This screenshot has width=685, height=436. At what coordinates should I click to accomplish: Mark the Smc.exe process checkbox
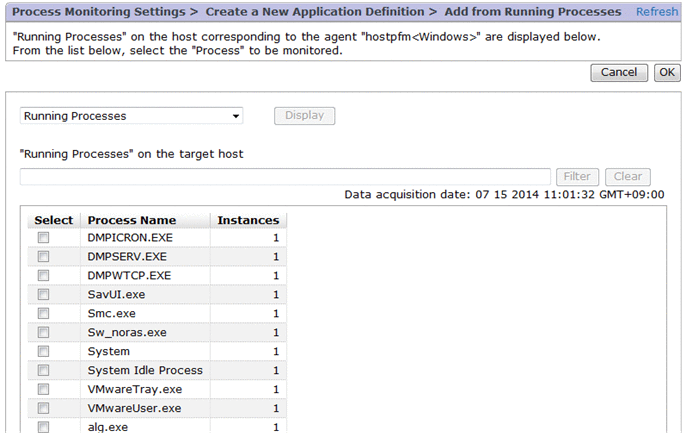(43, 314)
